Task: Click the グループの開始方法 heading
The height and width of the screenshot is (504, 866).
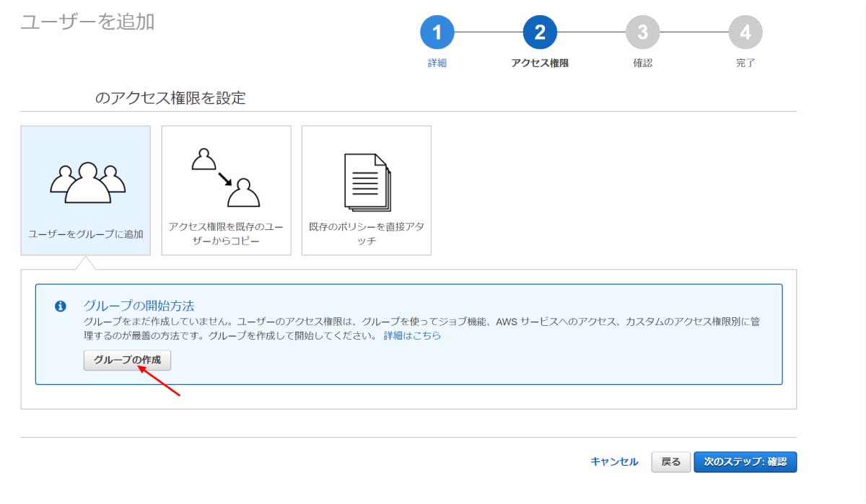Action: 139,306
